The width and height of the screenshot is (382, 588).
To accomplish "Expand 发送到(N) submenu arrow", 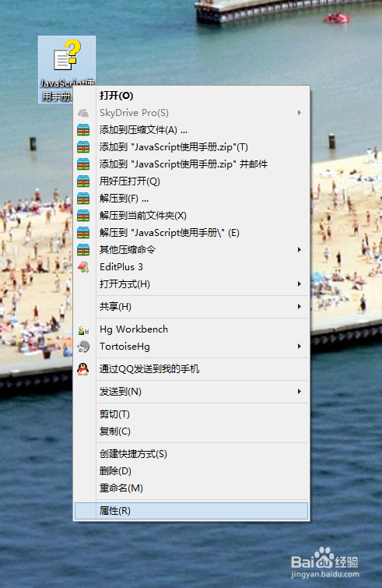I will pyautogui.click(x=300, y=392).
